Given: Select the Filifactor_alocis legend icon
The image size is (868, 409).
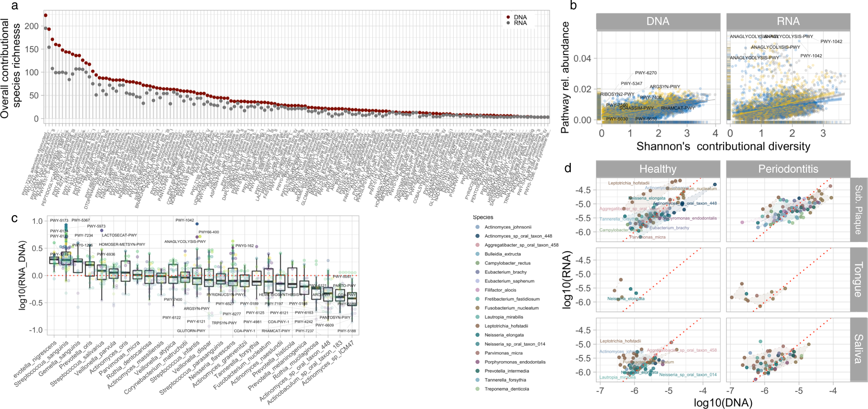Looking at the screenshot, I should click(x=477, y=290).
